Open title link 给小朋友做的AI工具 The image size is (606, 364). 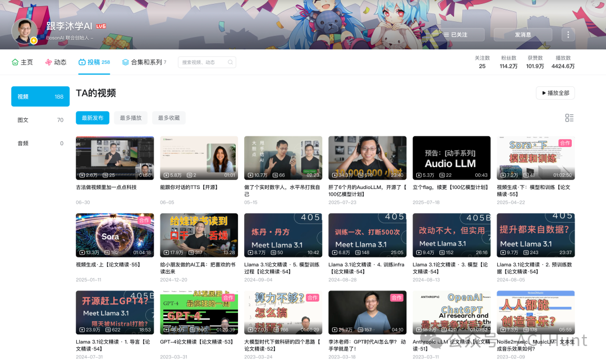click(198, 268)
